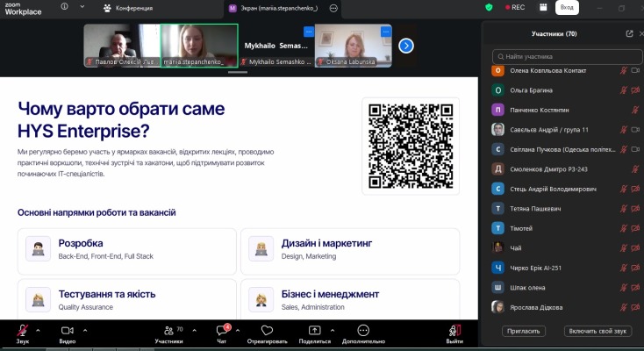
Task: Select participant Смоленков Дмитро Р3-243
Action: coord(566,169)
